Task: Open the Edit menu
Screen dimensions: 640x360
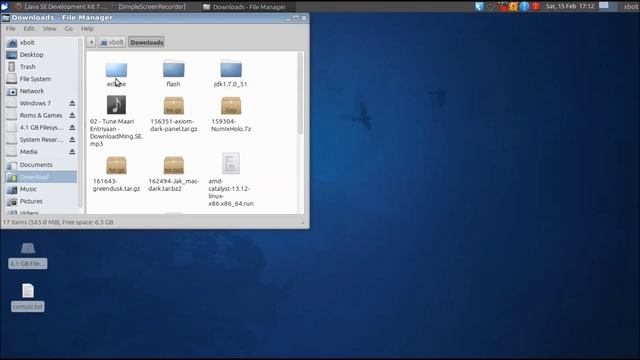Action: (x=29, y=29)
